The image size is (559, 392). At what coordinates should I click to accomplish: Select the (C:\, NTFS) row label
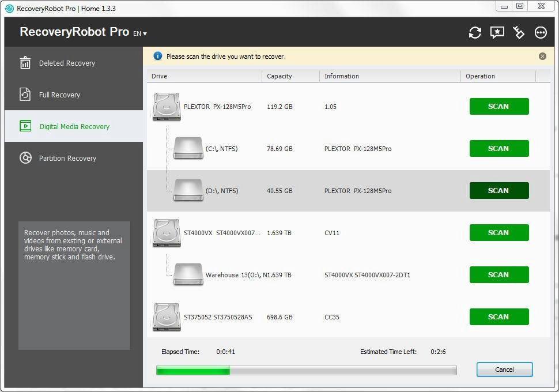[x=221, y=149]
